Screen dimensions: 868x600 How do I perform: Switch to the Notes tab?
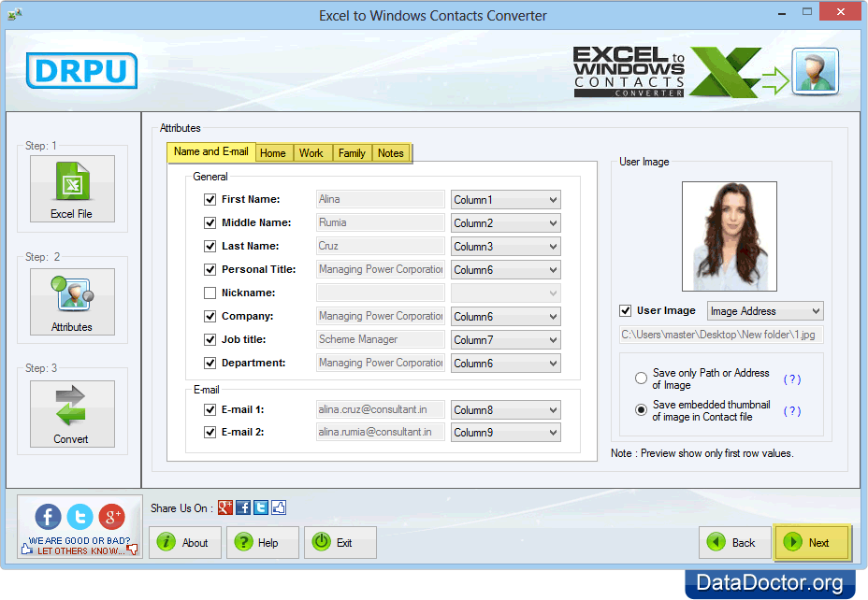click(x=391, y=153)
